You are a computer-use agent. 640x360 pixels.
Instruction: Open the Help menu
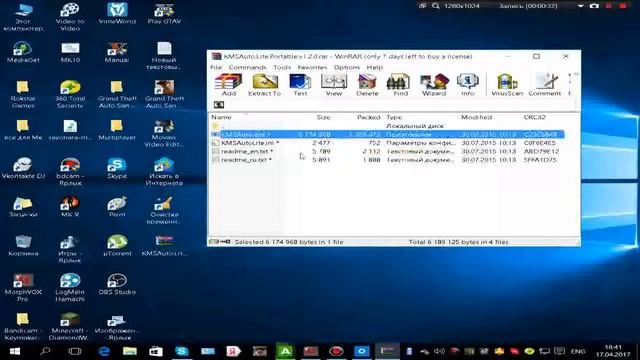click(x=374, y=67)
